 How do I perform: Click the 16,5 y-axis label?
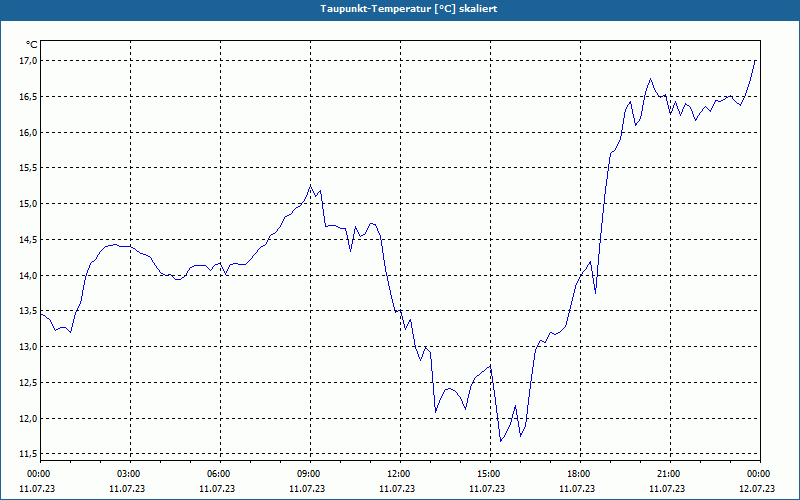click(x=30, y=96)
